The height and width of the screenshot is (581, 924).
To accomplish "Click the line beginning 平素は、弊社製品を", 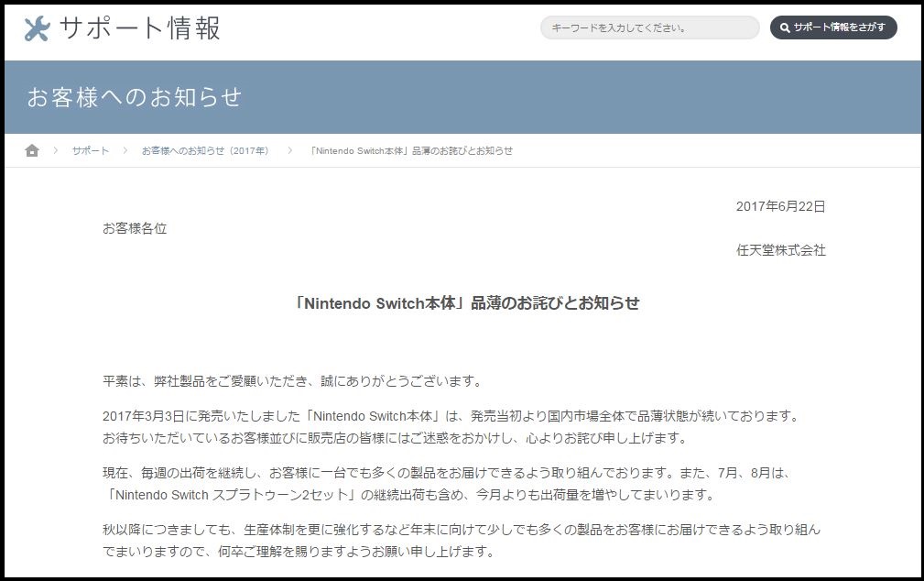I will click(293, 381).
